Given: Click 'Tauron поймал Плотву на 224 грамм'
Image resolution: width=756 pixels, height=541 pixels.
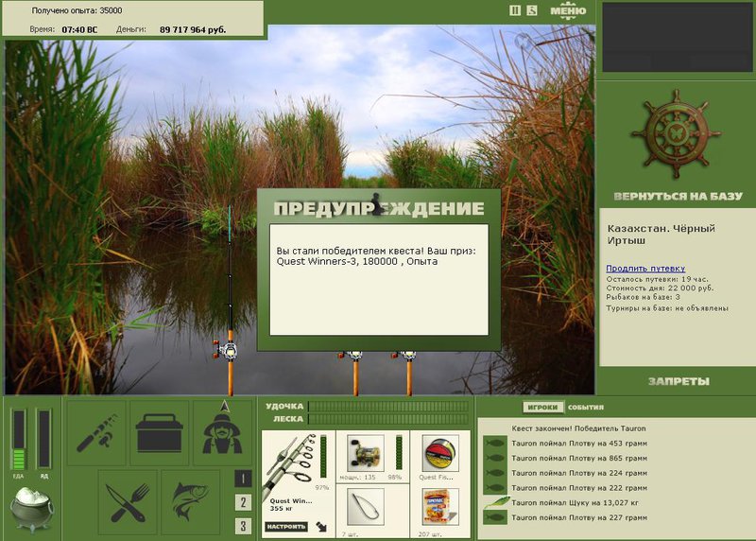Looking at the screenshot, I should click(579, 473).
